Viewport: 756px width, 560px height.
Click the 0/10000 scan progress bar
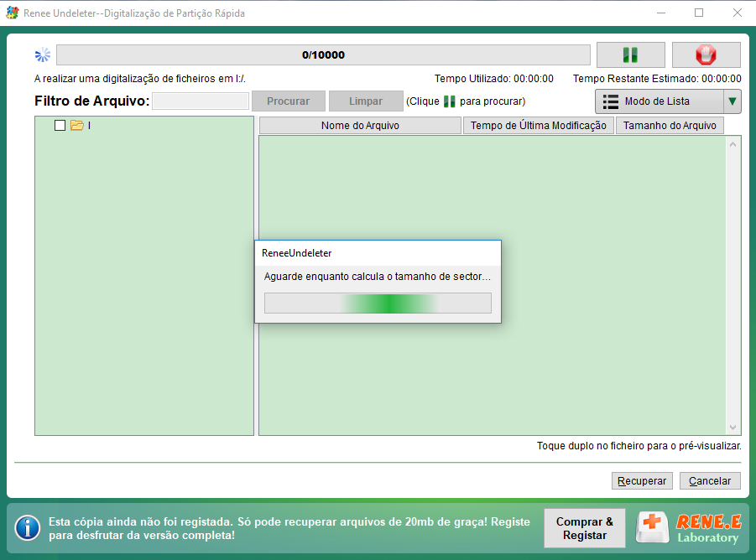click(323, 54)
